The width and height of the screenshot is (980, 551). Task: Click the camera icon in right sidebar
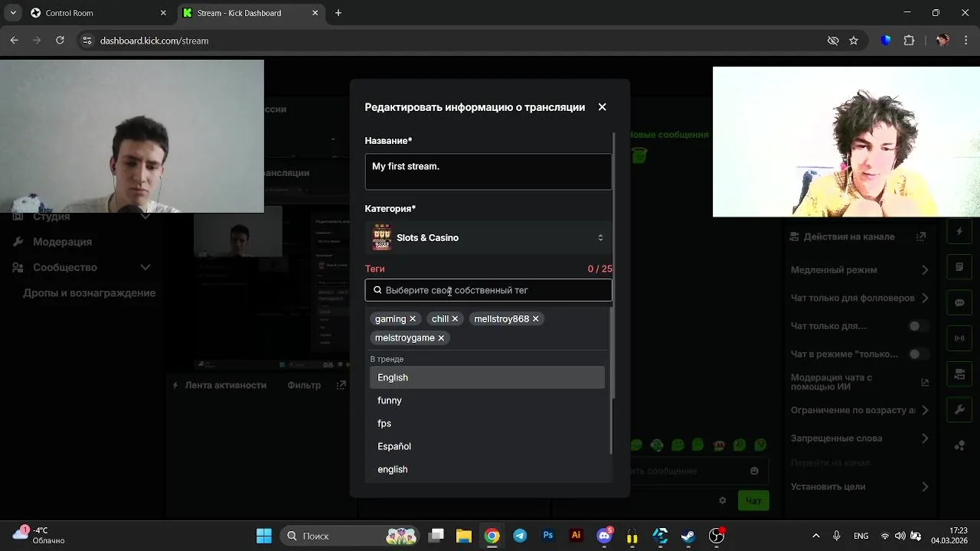pos(959,374)
